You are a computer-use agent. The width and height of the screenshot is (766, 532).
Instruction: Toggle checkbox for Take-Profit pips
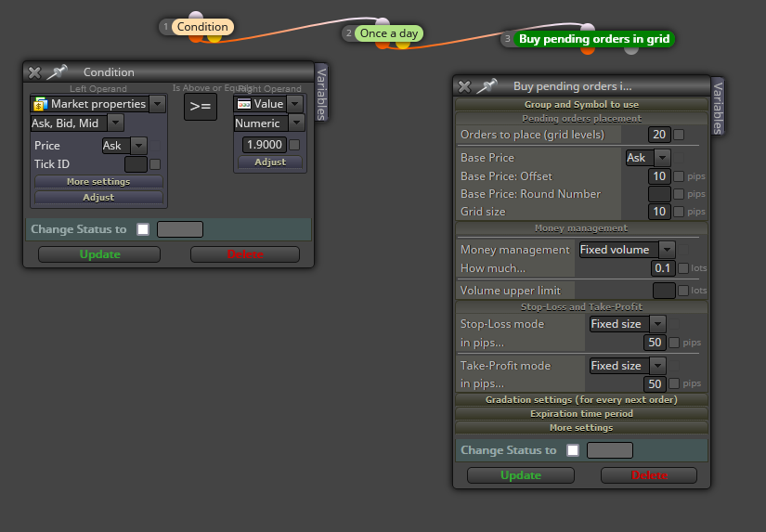click(x=674, y=383)
